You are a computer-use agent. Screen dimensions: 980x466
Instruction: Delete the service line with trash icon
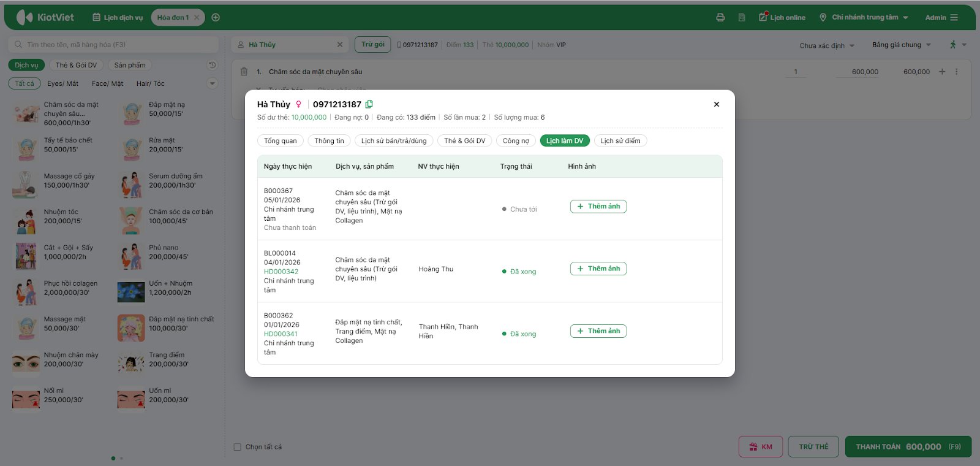click(x=244, y=72)
